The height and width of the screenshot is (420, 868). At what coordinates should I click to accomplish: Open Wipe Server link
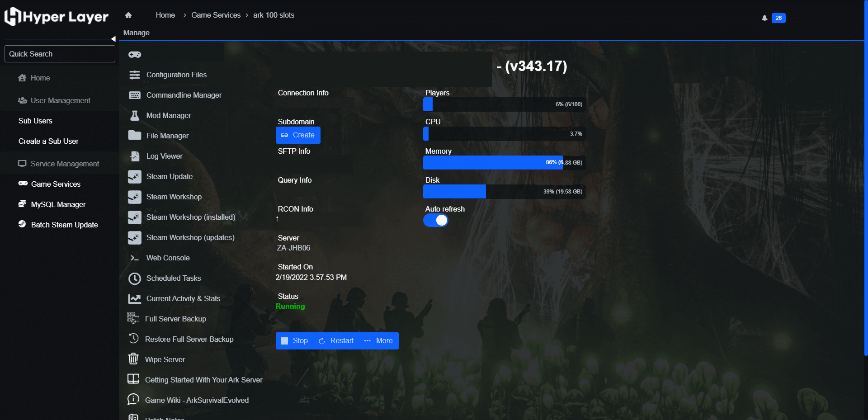tap(165, 359)
